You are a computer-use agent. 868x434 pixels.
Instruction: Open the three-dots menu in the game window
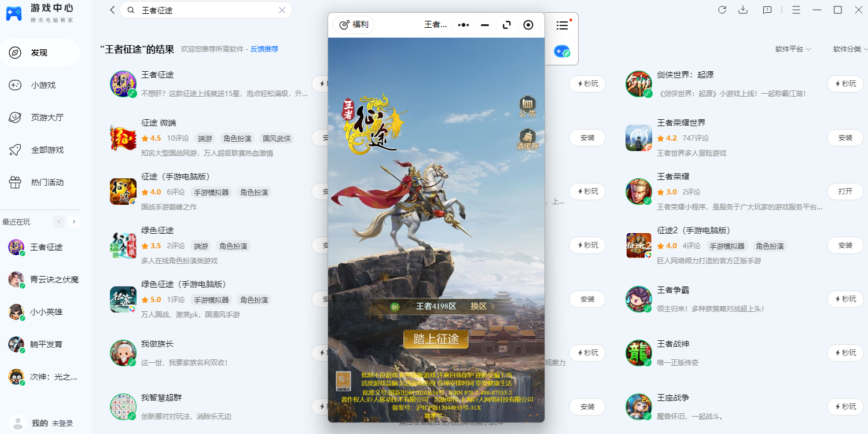(x=464, y=25)
